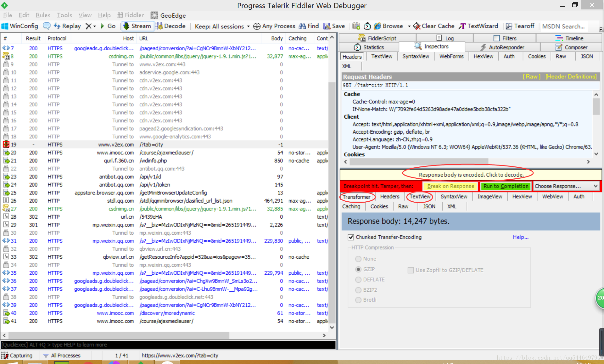Click the comment speech bubble icon
The width and height of the screenshot is (604, 364).
pyautogui.click(x=47, y=26)
